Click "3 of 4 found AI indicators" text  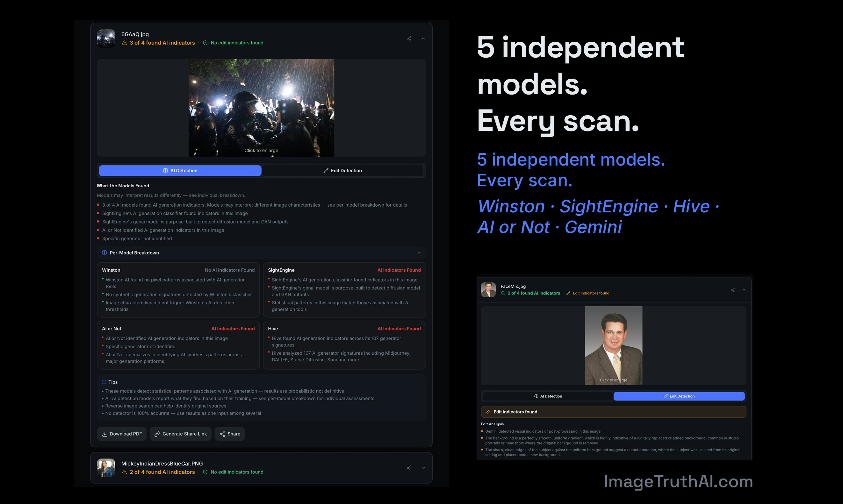pyautogui.click(x=162, y=43)
